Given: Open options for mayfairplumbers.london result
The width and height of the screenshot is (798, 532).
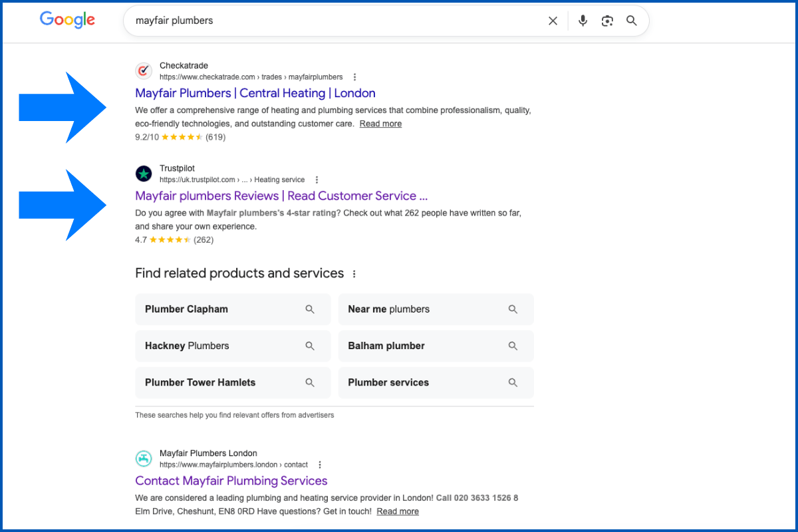Looking at the screenshot, I should [320, 465].
